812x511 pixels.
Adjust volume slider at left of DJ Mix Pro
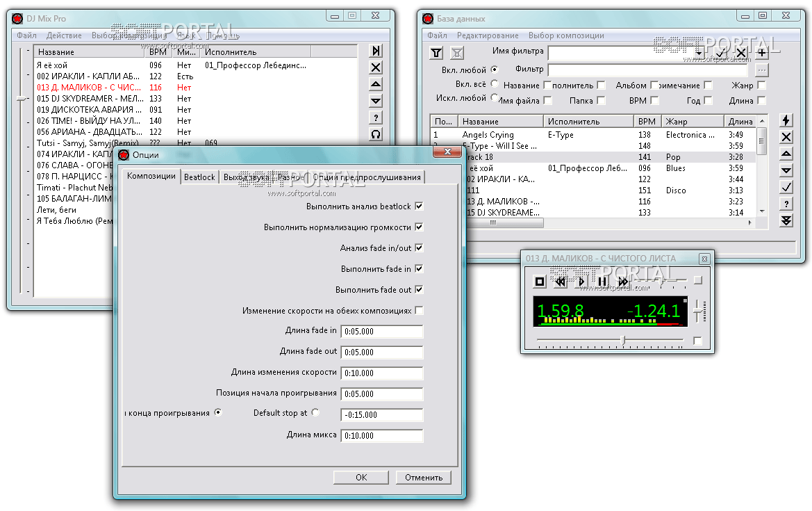click(x=21, y=97)
